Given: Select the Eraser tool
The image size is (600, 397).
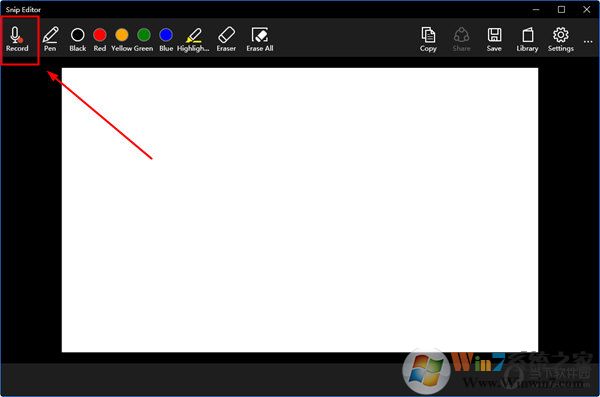Looking at the screenshot, I should tap(226, 39).
